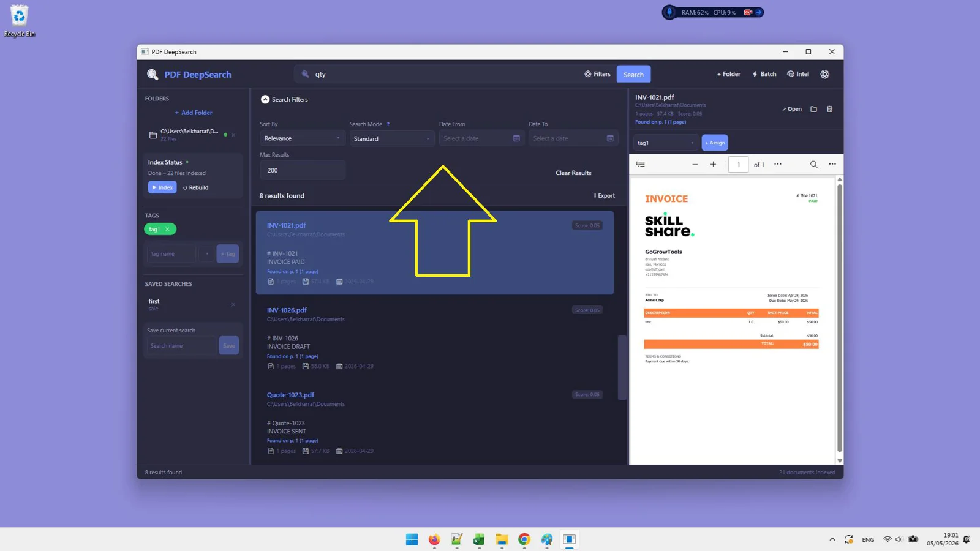
Task: Zoom in with the plus icon in viewer
Action: pyautogui.click(x=713, y=164)
